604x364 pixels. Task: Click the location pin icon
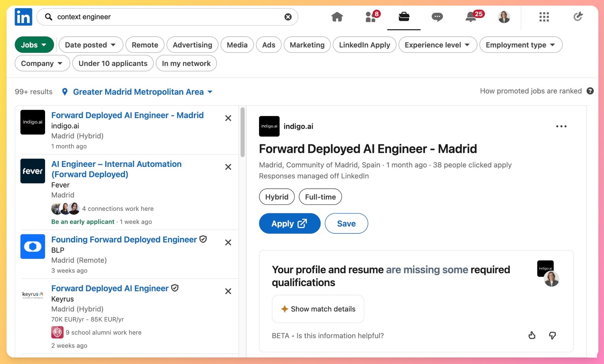(65, 92)
